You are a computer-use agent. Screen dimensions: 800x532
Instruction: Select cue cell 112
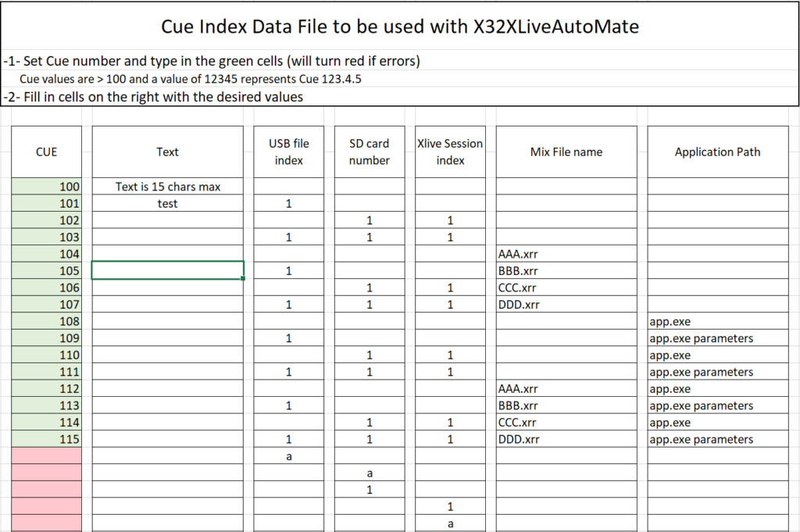[46, 388]
